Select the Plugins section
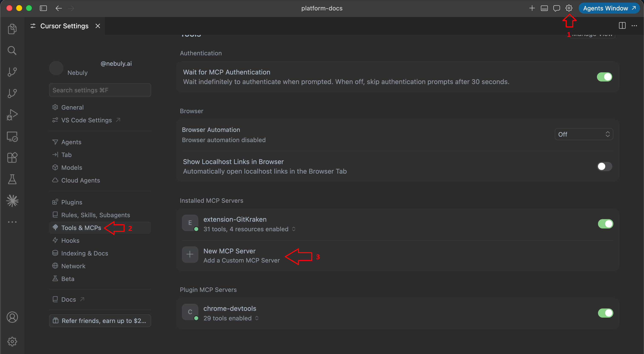Viewport: 644px width, 354px height. 100,202
